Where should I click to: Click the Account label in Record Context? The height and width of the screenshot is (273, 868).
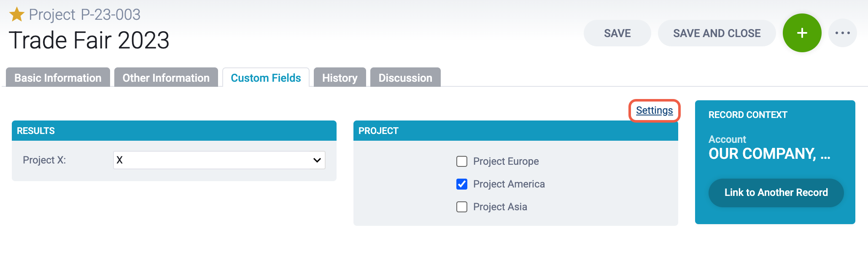pos(727,139)
